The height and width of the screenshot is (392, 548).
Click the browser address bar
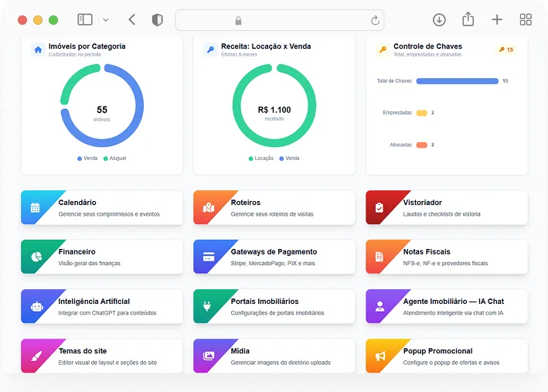(280, 20)
